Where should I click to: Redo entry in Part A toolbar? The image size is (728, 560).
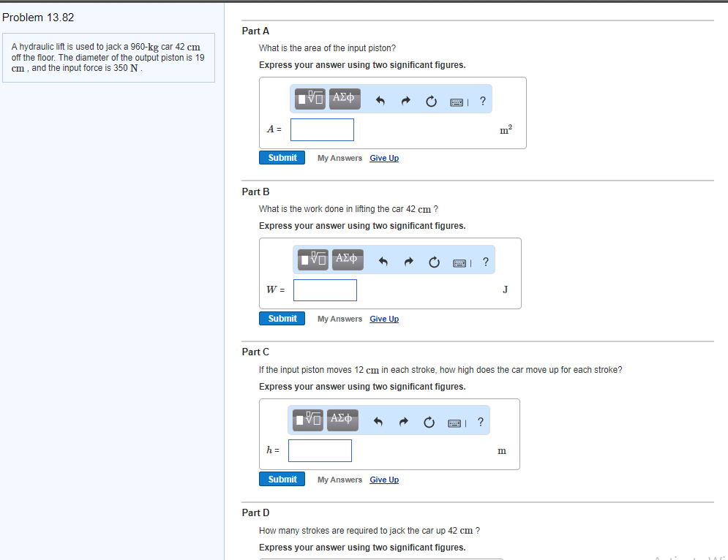pyautogui.click(x=406, y=101)
